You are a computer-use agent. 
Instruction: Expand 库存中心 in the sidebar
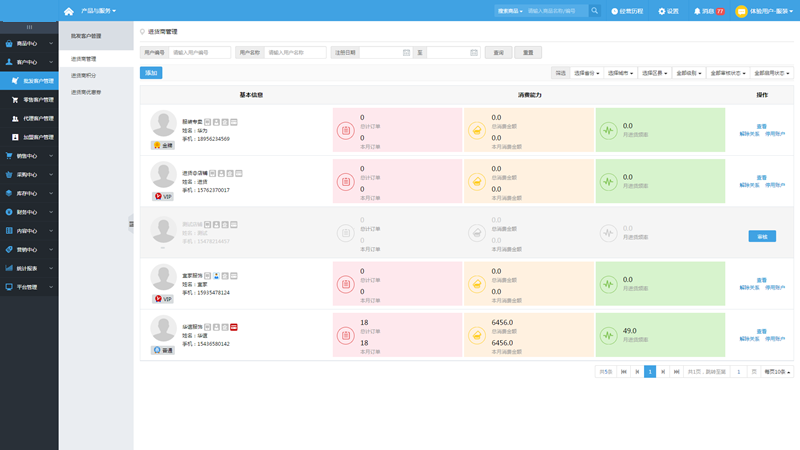coord(29,193)
